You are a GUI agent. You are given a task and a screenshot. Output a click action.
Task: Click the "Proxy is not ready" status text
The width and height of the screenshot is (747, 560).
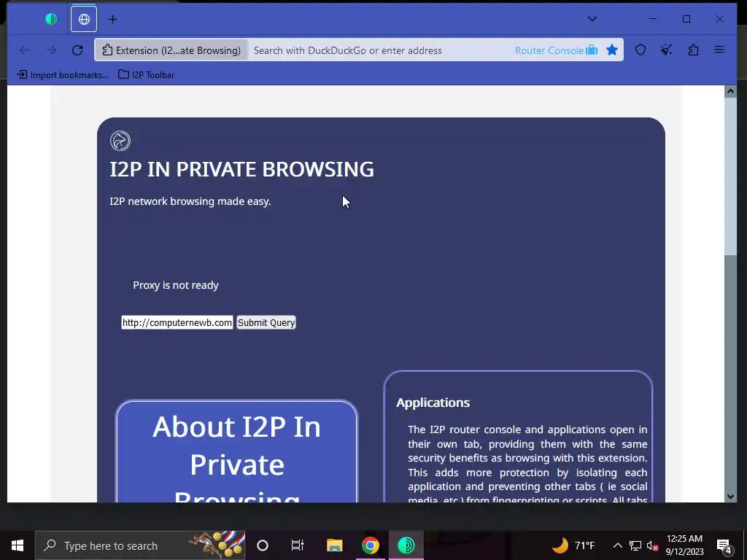click(x=176, y=285)
